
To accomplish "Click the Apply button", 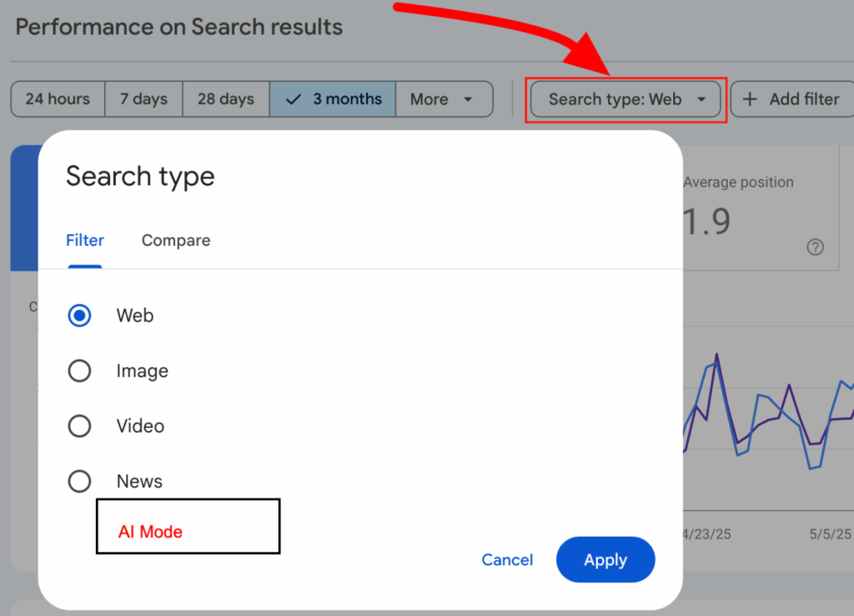I will pyautogui.click(x=605, y=559).
